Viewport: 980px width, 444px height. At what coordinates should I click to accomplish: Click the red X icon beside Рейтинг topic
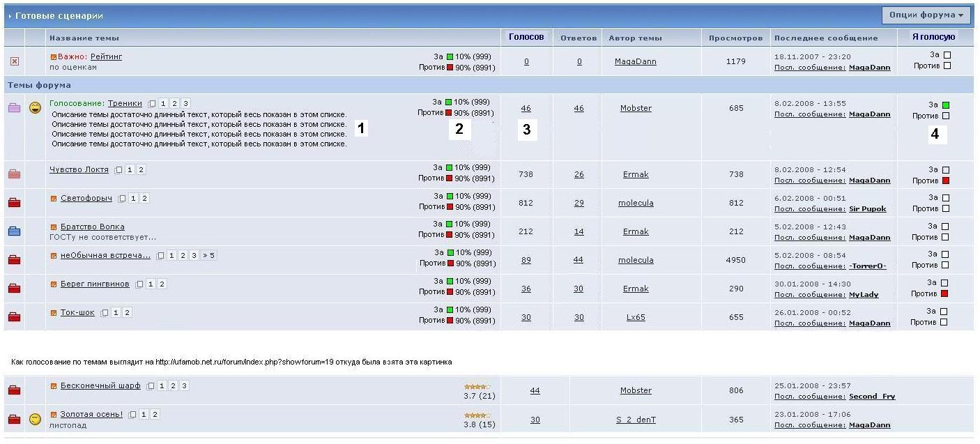pyautogui.click(x=14, y=61)
